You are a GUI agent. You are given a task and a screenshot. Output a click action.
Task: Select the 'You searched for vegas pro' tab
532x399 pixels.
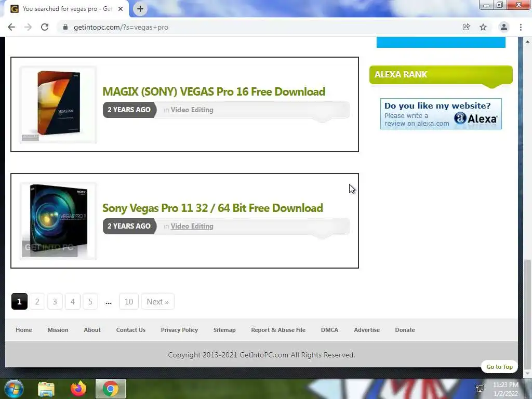pyautogui.click(x=66, y=9)
